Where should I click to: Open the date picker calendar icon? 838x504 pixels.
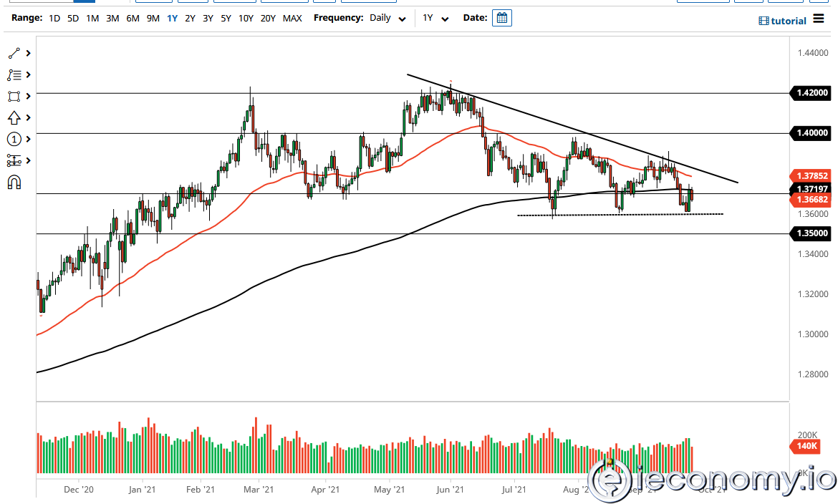pos(501,17)
